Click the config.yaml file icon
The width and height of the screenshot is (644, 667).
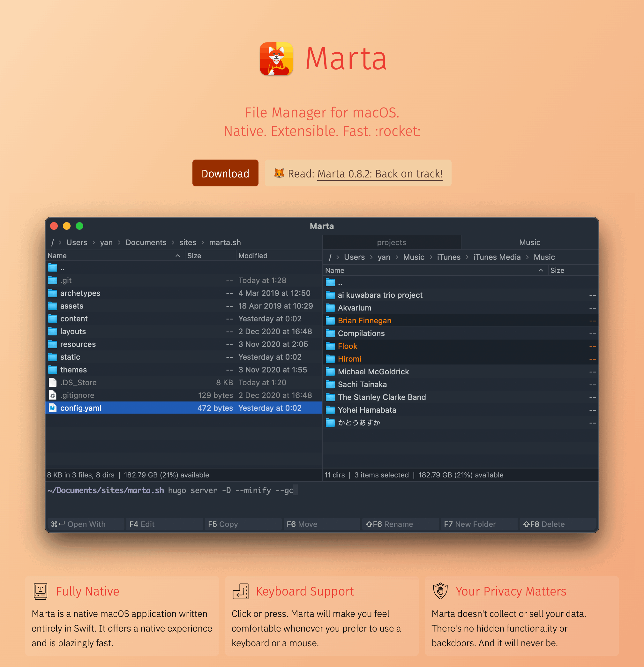[52, 408]
